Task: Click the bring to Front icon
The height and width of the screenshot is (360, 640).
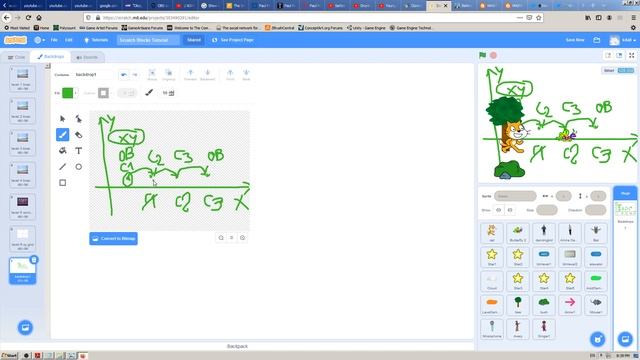Action: (x=230, y=74)
